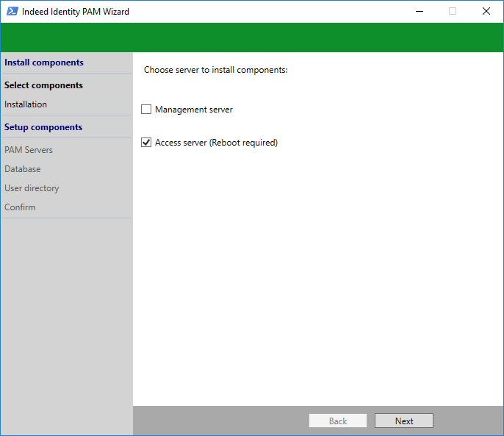This screenshot has width=504, height=436.
Task: Select the Install components section header
Action: [44, 62]
